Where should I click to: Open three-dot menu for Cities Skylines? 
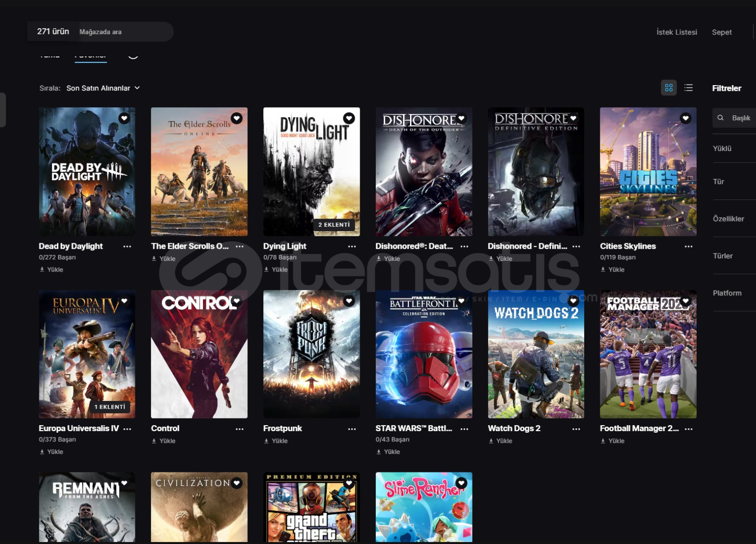pos(689,246)
